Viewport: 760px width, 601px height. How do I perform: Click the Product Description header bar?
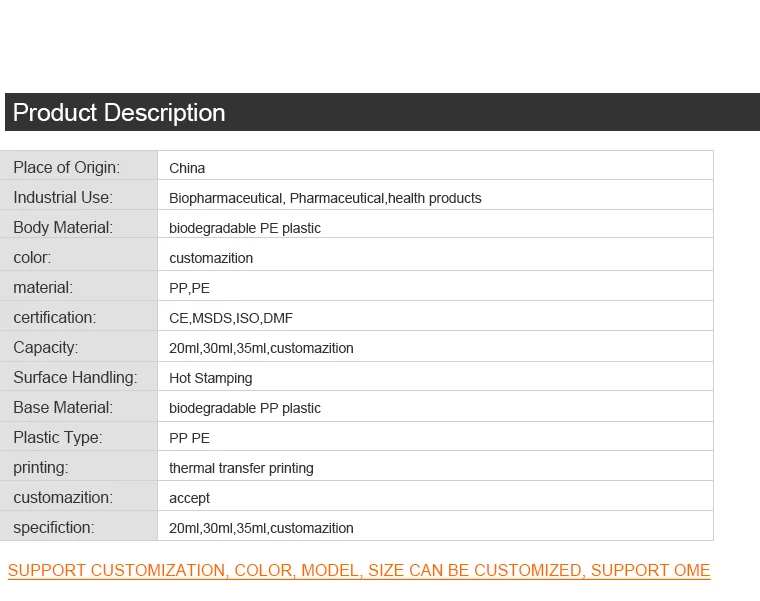click(x=380, y=112)
